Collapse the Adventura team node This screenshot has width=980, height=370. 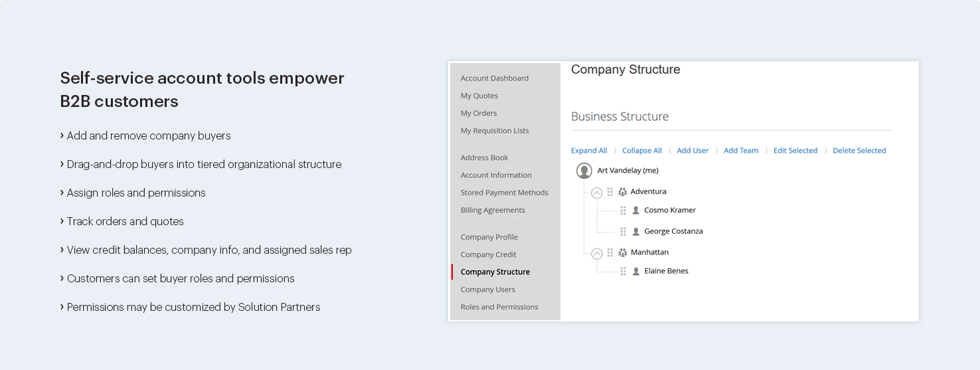click(597, 193)
